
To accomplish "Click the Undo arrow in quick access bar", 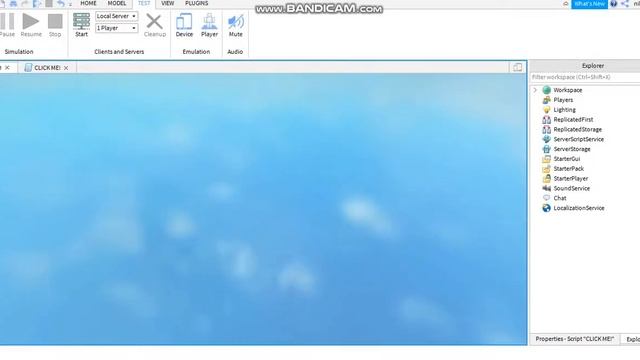I will coord(61,4).
